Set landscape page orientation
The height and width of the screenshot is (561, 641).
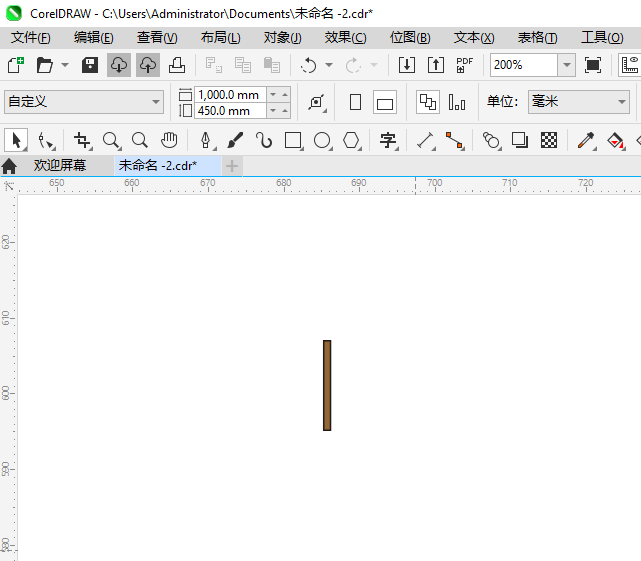click(385, 102)
